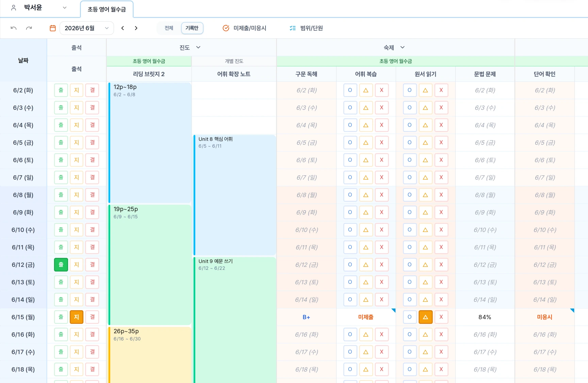Viewport: 588px width, 383px height.
Task: Mark 어휘 복습 X for 6/18
Action: [381, 369]
